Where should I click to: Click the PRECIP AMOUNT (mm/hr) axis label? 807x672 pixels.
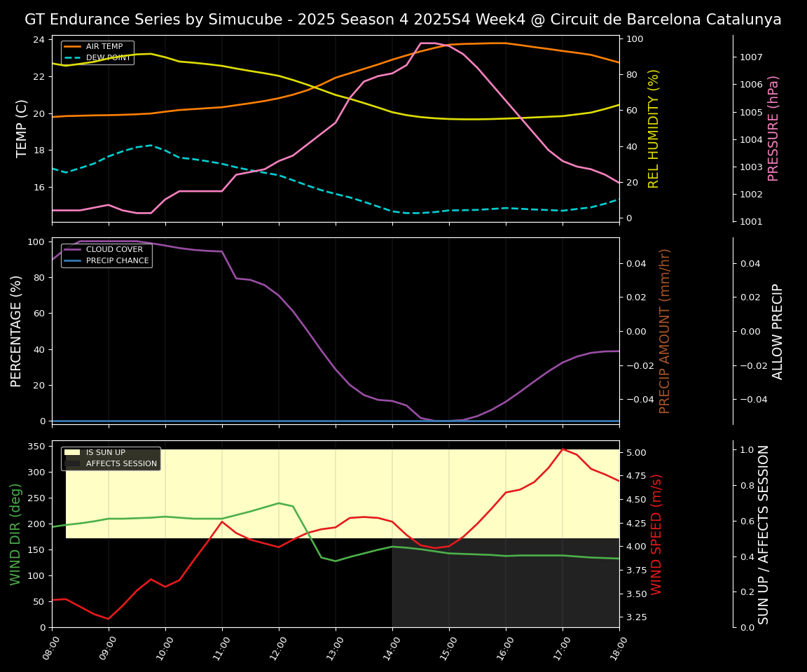[x=665, y=330]
